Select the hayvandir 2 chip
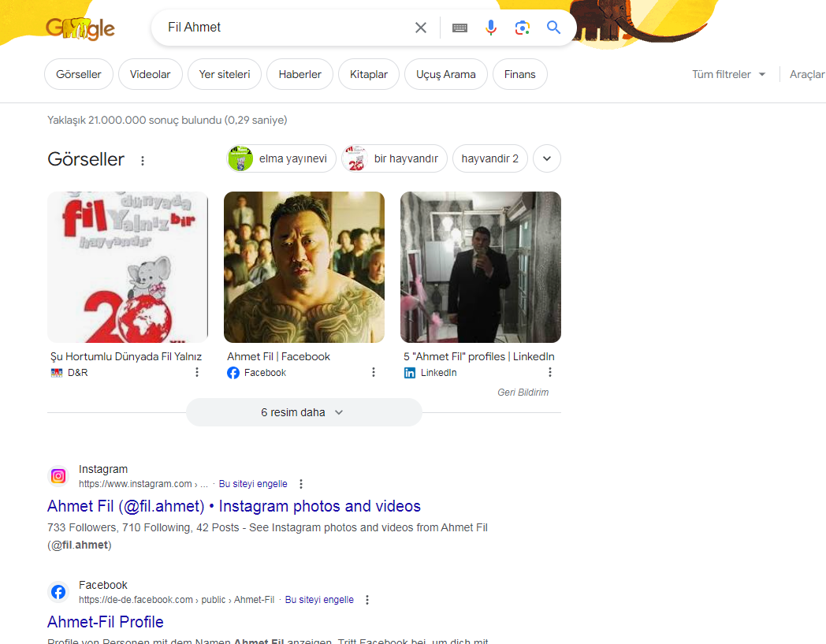 click(490, 158)
